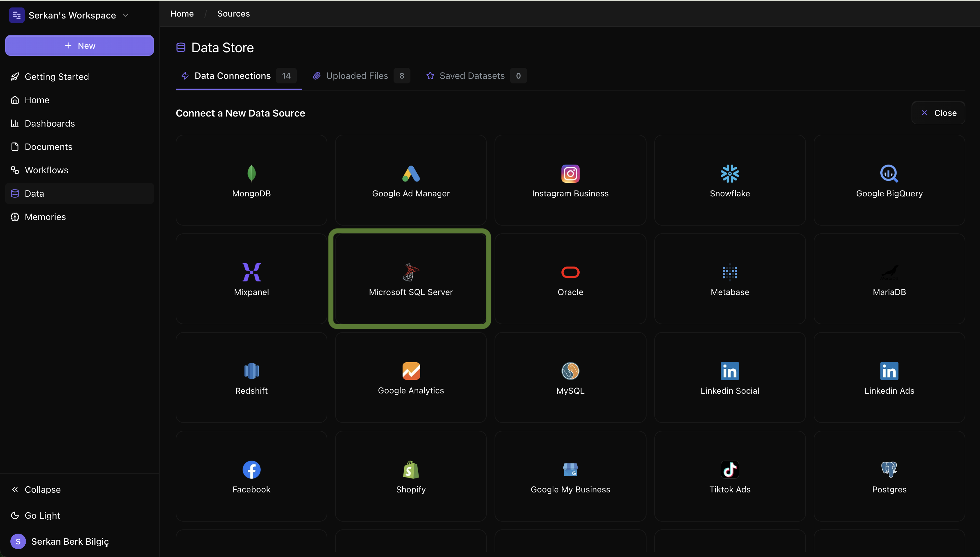
Task: Choose the Shopify bag icon
Action: tap(411, 469)
